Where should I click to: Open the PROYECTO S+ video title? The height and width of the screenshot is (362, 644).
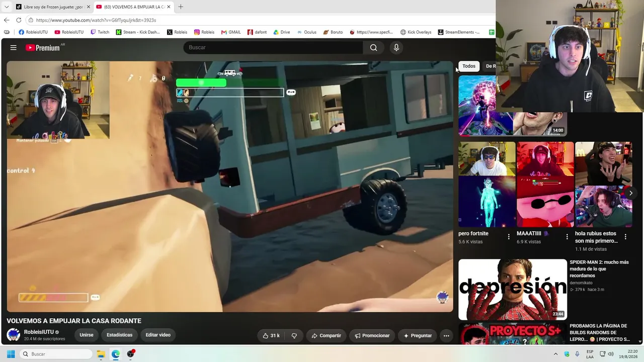[600, 333]
